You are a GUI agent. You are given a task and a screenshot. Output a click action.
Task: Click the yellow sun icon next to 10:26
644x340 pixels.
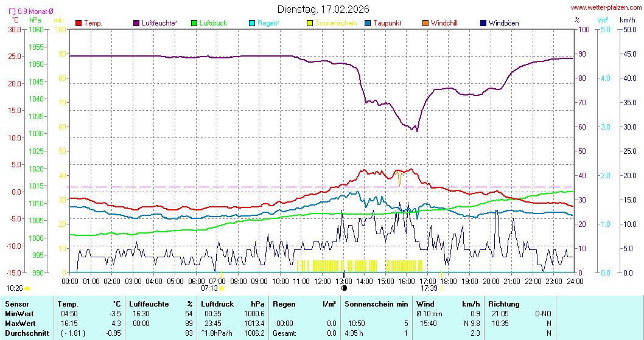click(27, 288)
